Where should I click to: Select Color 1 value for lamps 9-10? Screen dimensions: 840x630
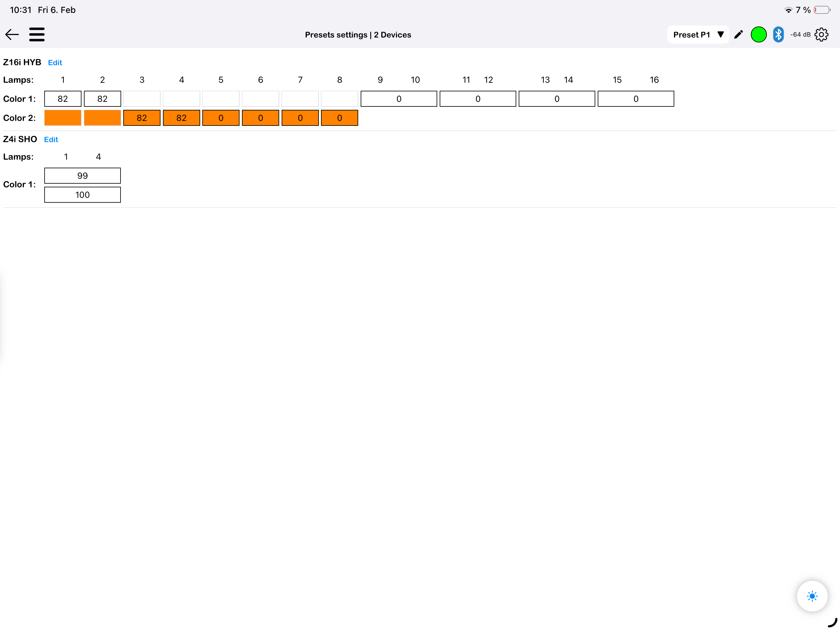tap(399, 99)
